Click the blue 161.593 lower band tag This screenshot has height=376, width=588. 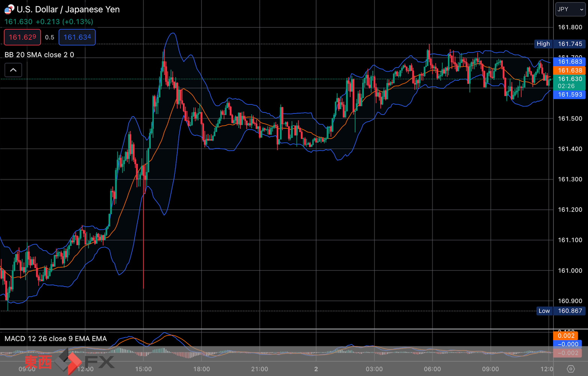point(570,95)
